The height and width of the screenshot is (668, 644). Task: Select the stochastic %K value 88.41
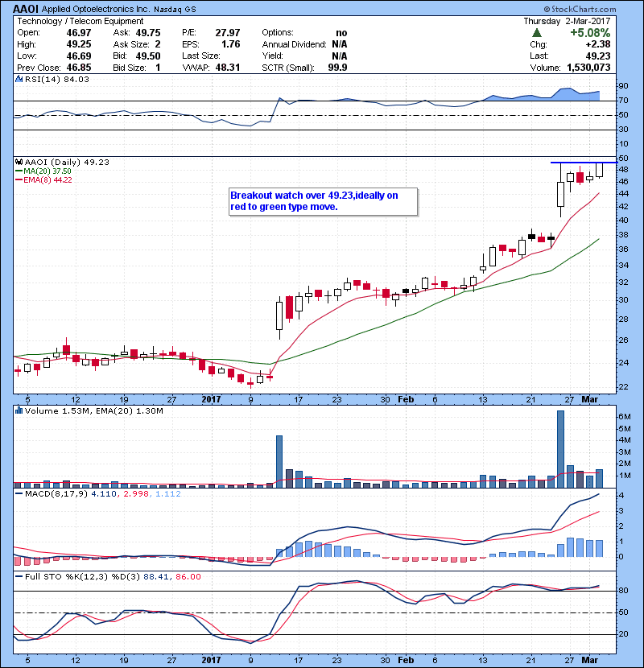tap(156, 576)
